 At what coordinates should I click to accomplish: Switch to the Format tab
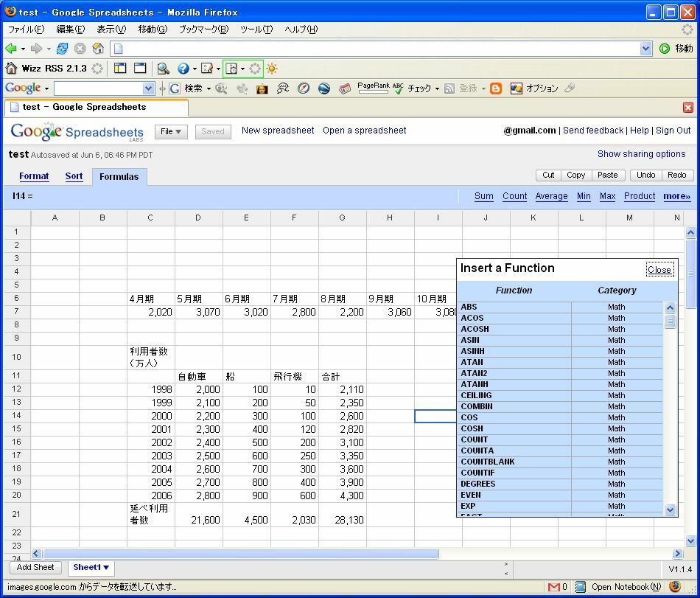[x=34, y=176]
